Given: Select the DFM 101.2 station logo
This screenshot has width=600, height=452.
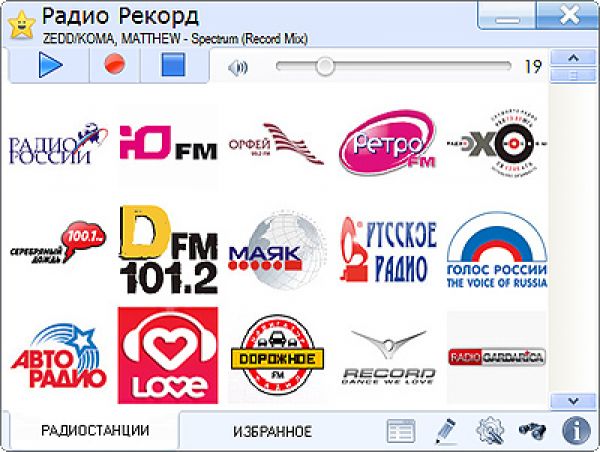Looking at the screenshot, I should pos(168,249).
